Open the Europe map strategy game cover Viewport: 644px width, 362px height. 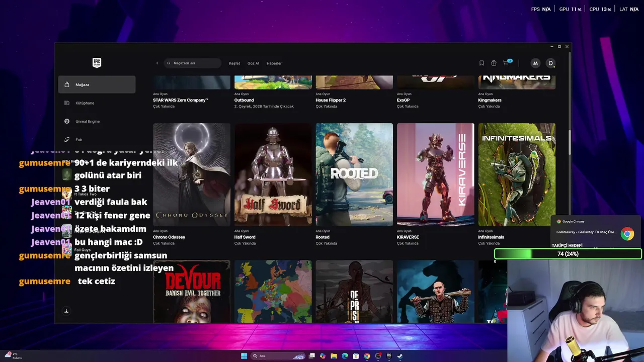click(273, 292)
